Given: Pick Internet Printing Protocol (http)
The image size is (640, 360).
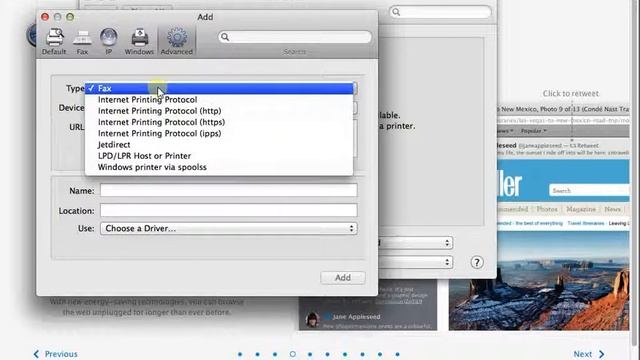Looking at the screenshot, I should pos(219,111).
